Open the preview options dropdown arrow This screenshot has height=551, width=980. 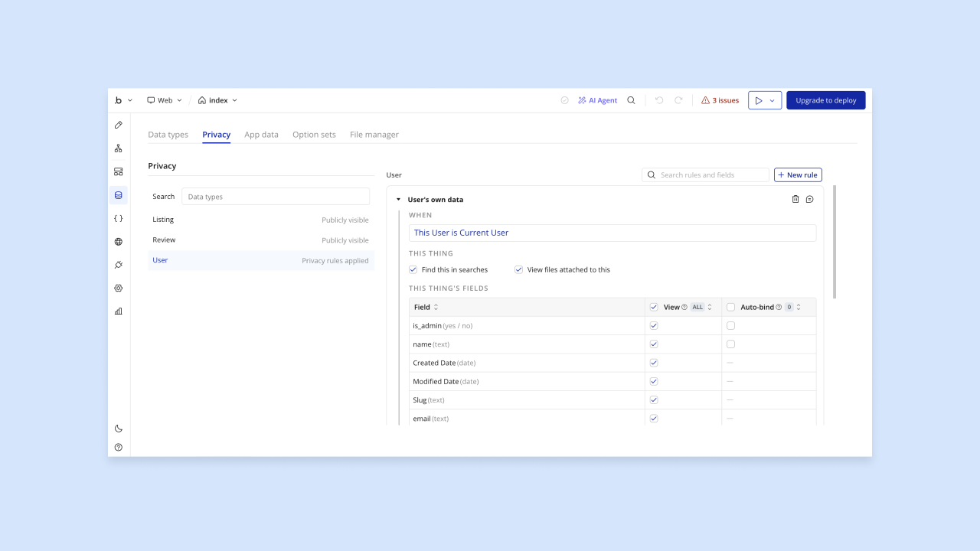point(772,100)
